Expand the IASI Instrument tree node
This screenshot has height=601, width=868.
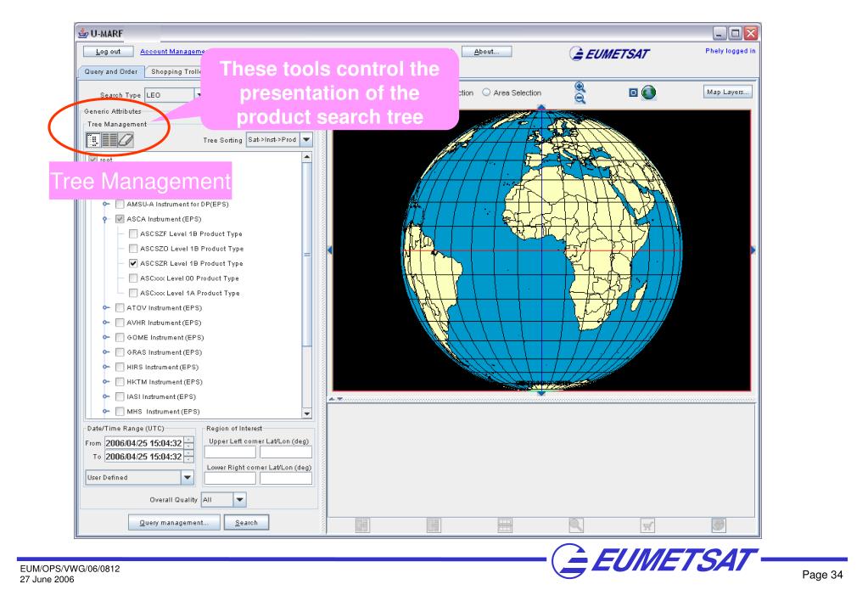tap(106, 396)
